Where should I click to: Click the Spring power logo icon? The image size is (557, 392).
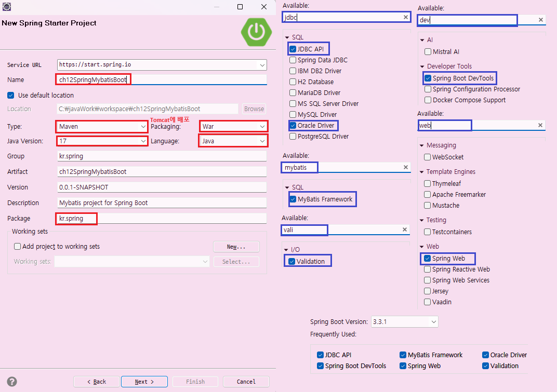tap(256, 32)
